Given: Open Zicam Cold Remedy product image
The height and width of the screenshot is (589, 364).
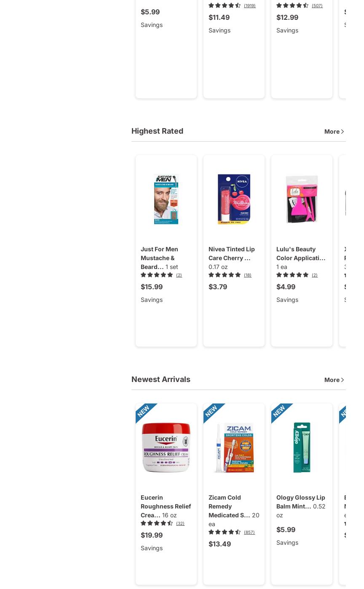Looking at the screenshot, I should tap(234, 447).
